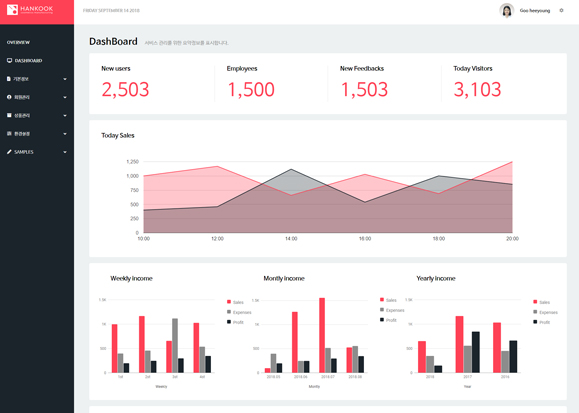
Task: Click the black Profit swatch in Weekly legend
Action: point(229,322)
